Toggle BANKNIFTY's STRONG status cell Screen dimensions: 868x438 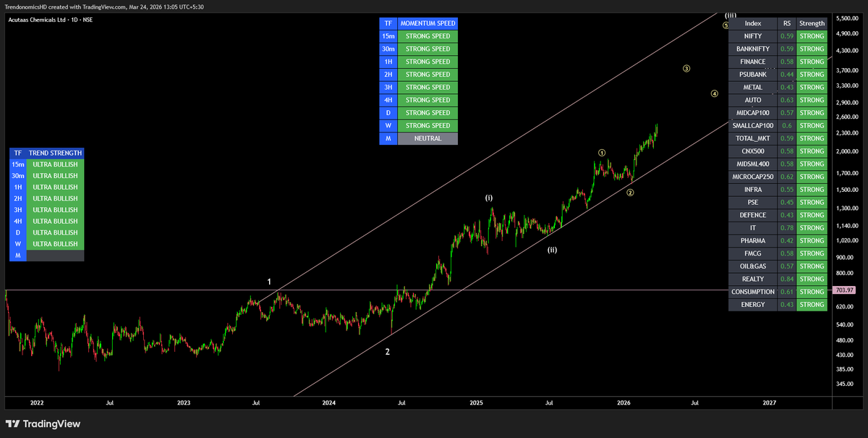[x=812, y=49]
